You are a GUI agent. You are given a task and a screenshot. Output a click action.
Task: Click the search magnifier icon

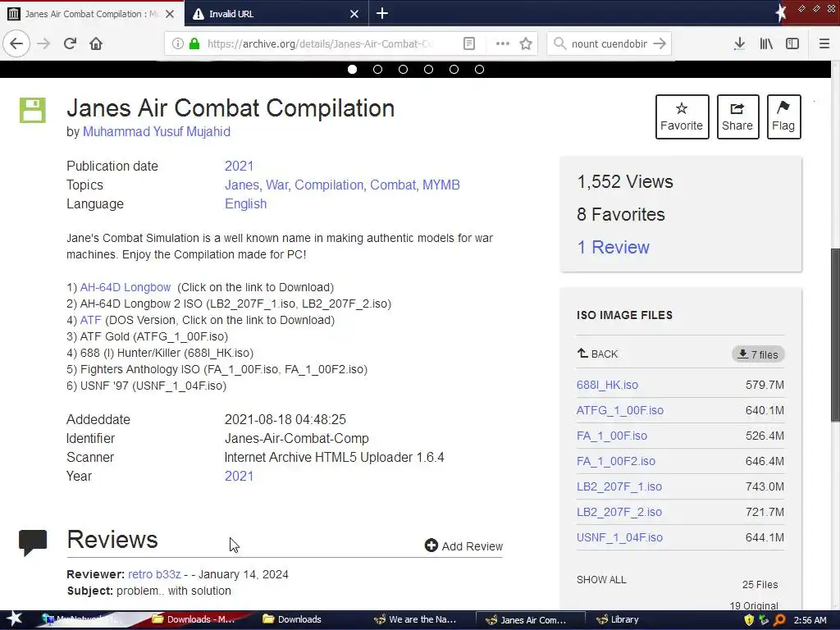tap(559, 43)
